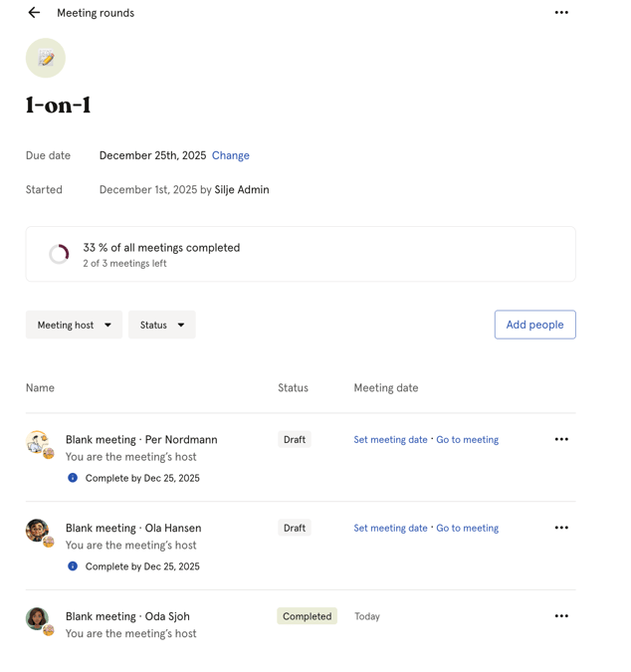Screen dimensions: 631x672
Task: Click the Meeting rounds breadcrumb label
Action: 96,13
